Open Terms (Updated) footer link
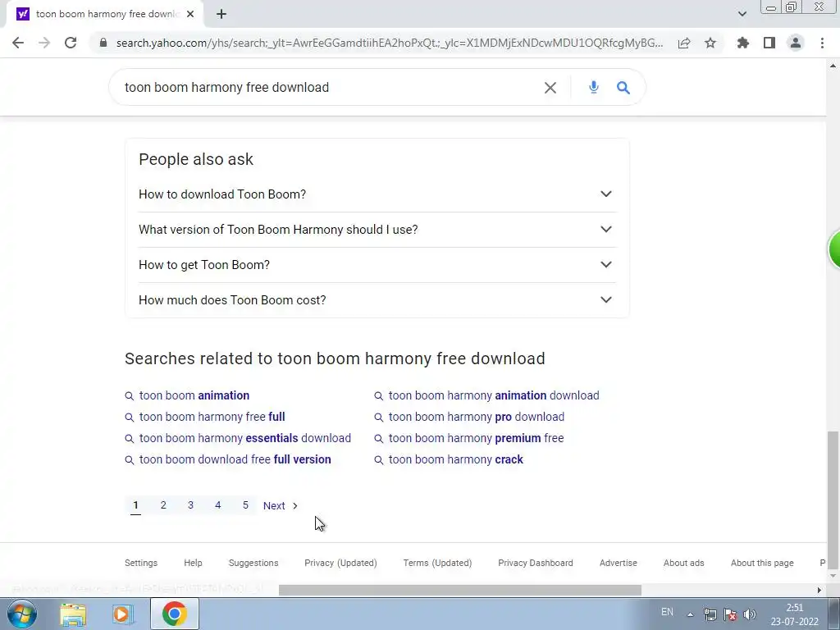 click(x=438, y=563)
